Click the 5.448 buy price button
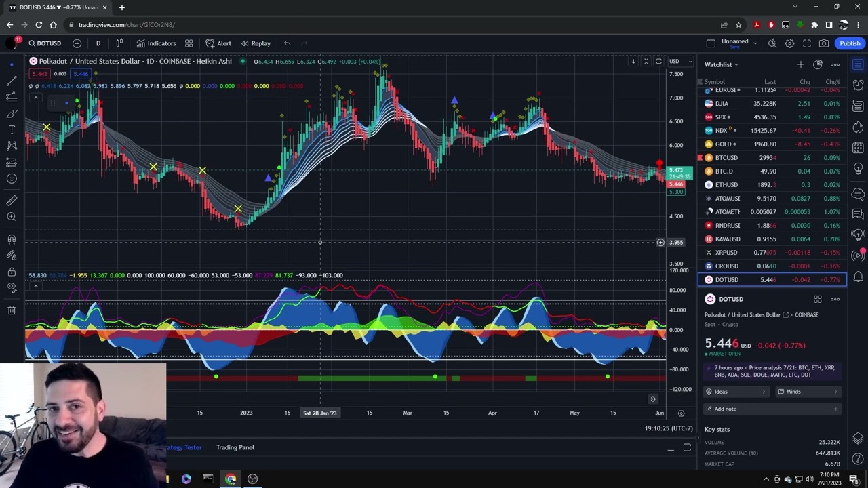This screenshot has height=488, width=868. 81,74
